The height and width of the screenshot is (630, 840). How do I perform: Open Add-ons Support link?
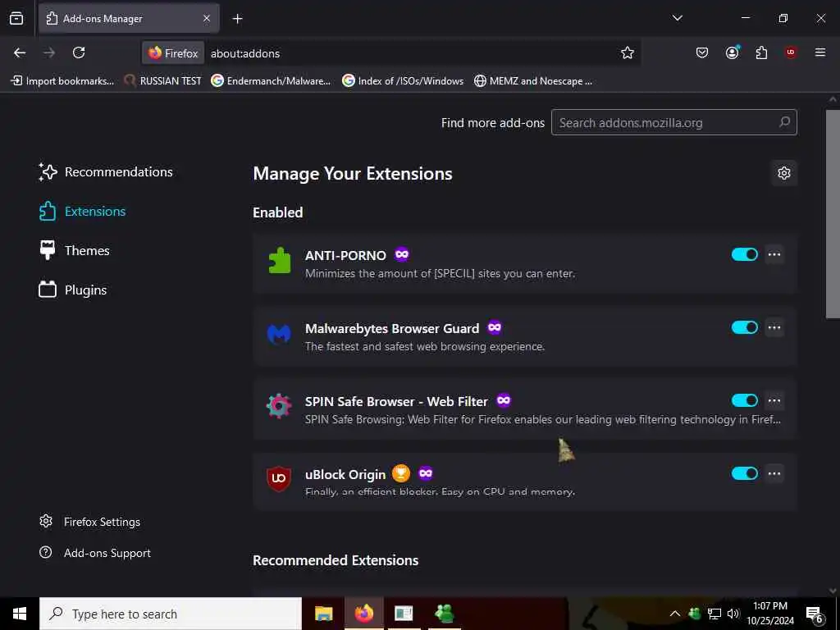point(95,553)
